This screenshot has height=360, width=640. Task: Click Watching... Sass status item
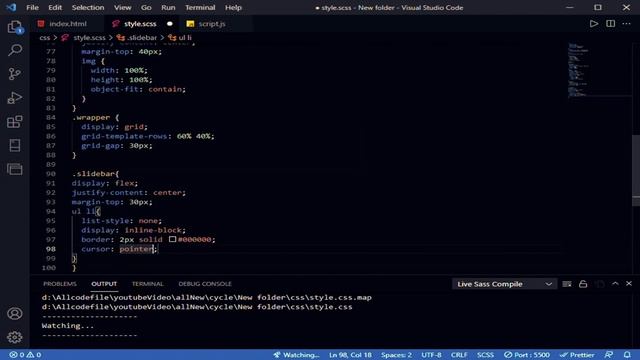296,355
